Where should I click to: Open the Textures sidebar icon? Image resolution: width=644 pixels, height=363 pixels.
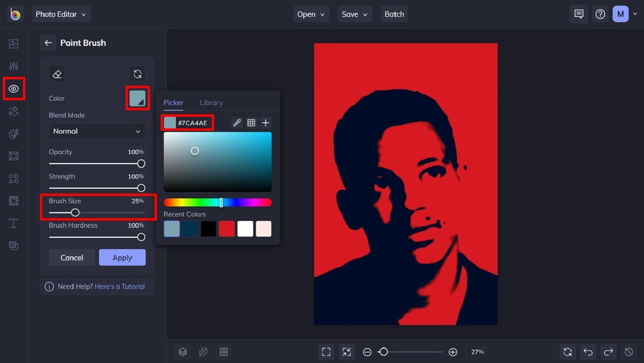pyautogui.click(x=14, y=246)
